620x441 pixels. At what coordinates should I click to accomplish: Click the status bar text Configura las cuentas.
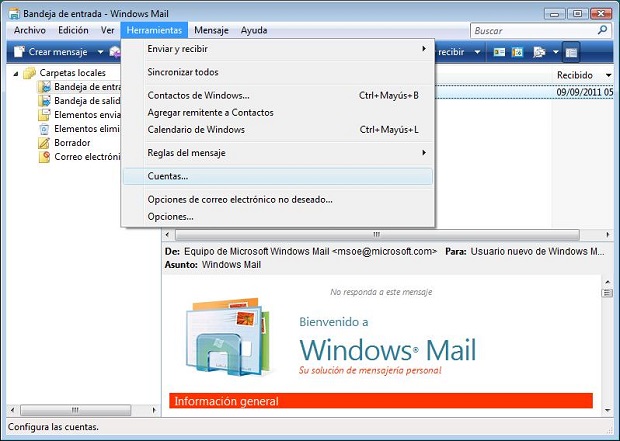tap(53, 427)
